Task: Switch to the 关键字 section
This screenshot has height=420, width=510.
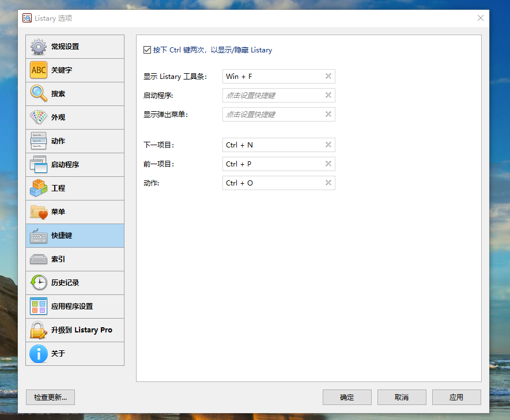Action: 75,70
